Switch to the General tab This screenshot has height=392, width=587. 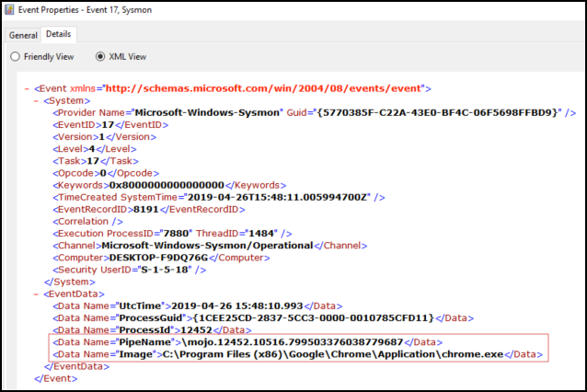(x=23, y=35)
